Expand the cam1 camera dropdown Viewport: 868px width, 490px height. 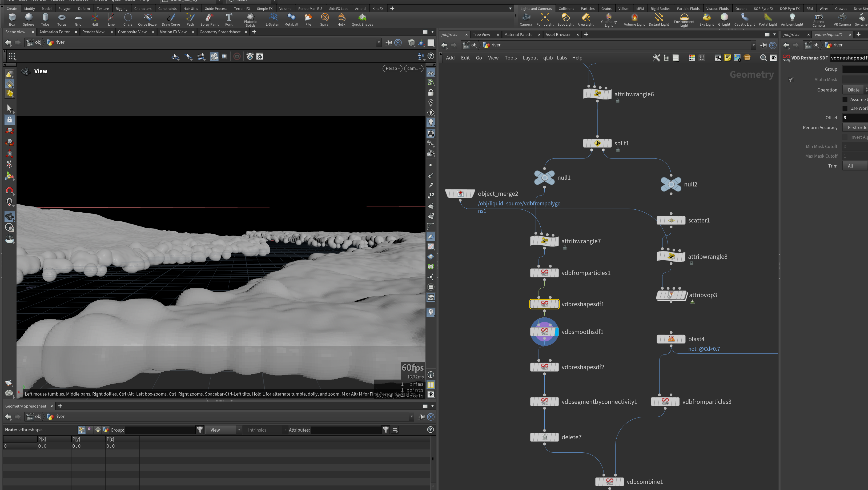[413, 69]
